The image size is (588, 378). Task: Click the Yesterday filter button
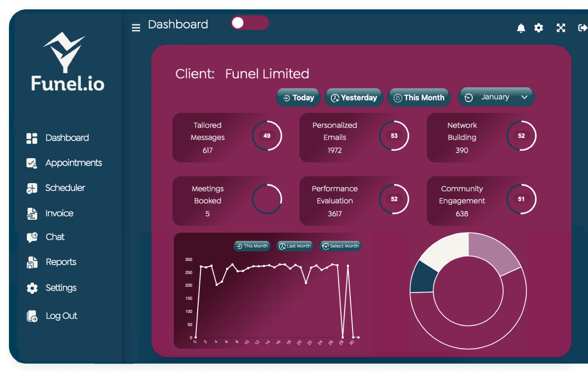[354, 97]
